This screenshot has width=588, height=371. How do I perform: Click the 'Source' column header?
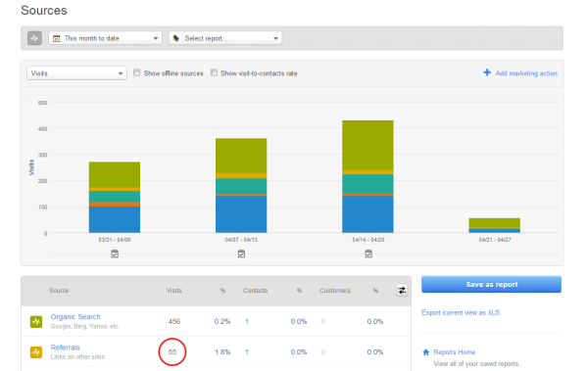coord(59,291)
